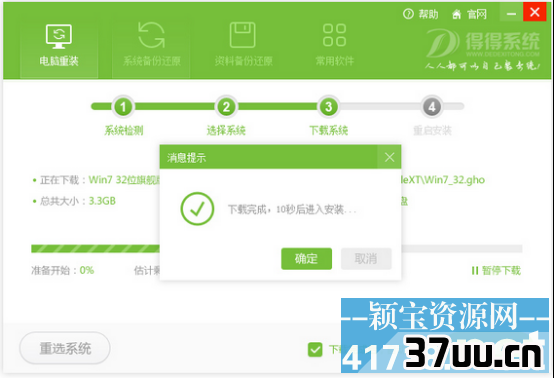The width and height of the screenshot is (554, 378).
Task: Click the Win7 32位旗舰 download name
Action: tap(124, 180)
